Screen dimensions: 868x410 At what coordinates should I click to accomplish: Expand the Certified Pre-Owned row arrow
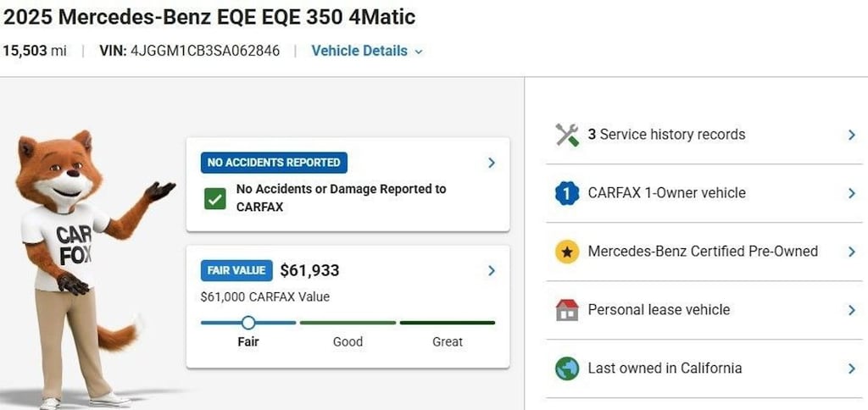click(x=852, y=252)
